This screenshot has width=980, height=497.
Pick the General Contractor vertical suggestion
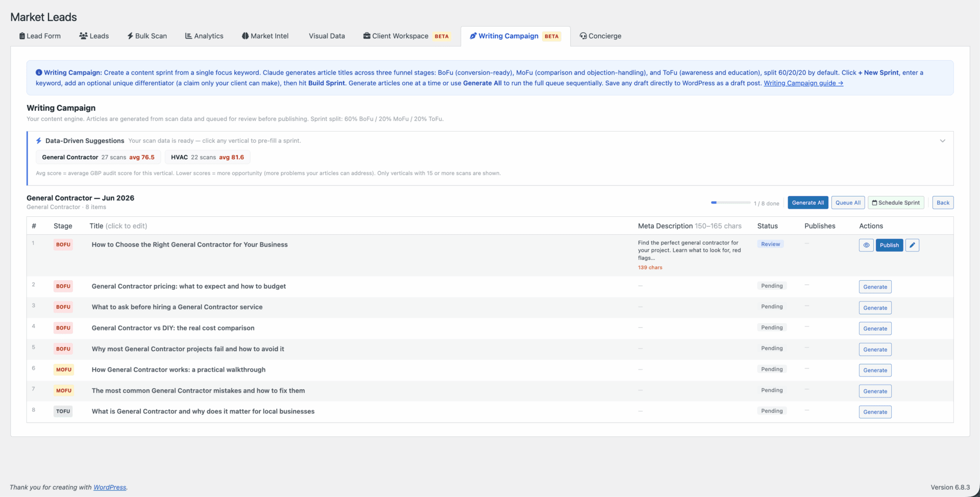[x=98, y=157]
